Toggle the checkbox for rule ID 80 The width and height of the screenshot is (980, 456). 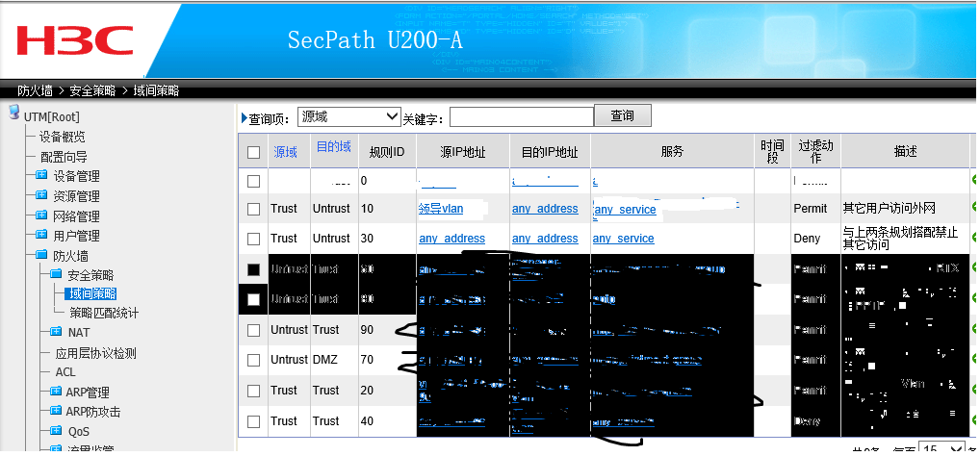coord(254,299)
